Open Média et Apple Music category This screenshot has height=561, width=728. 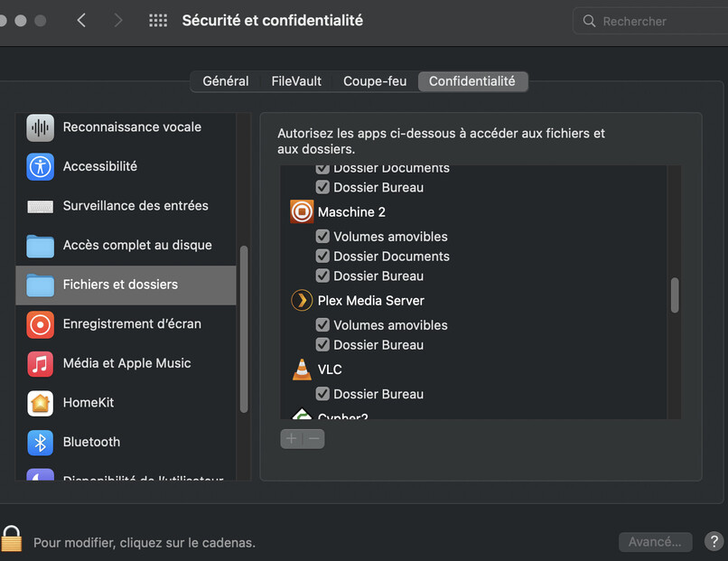(x=126, y=363)
